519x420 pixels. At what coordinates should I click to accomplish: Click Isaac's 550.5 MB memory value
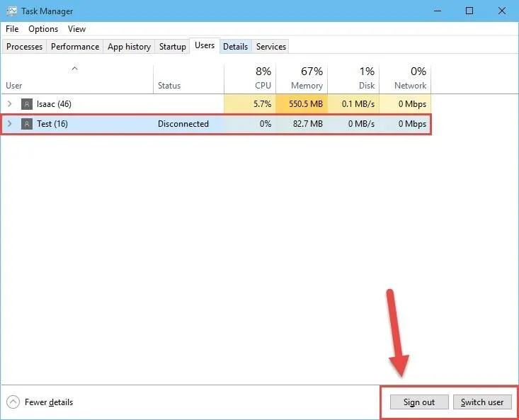(x=305, y=104)
